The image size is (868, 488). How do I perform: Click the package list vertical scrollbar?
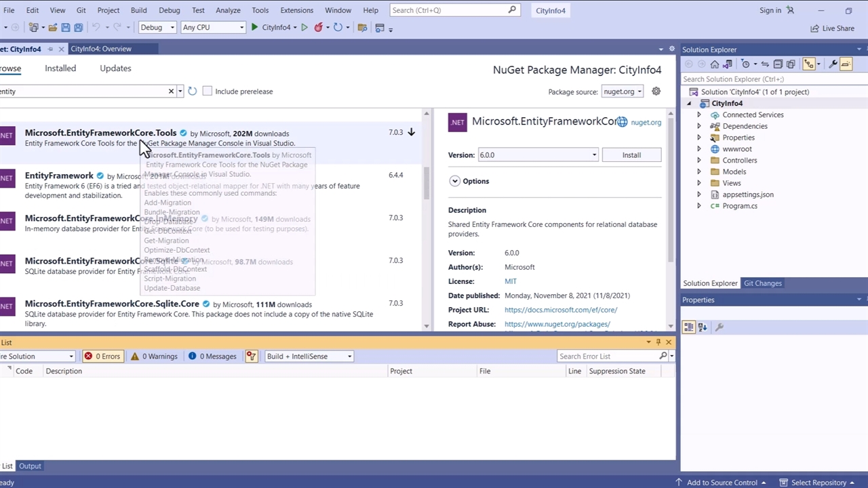(427, 183)
